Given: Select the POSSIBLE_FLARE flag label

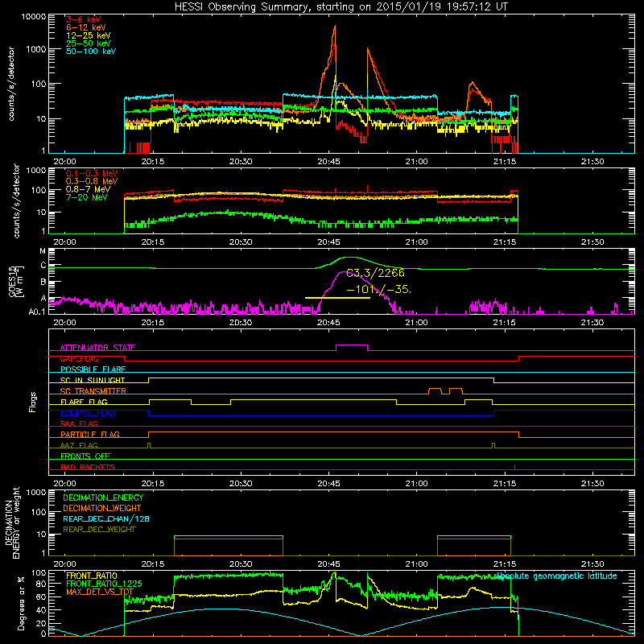Looking at the screenshot, I should point(93,369).
